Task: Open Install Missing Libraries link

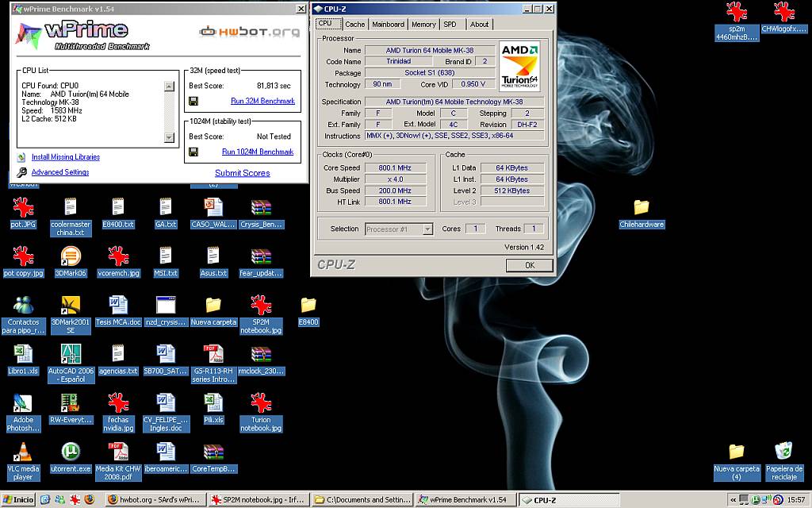Action: (65, 157)
